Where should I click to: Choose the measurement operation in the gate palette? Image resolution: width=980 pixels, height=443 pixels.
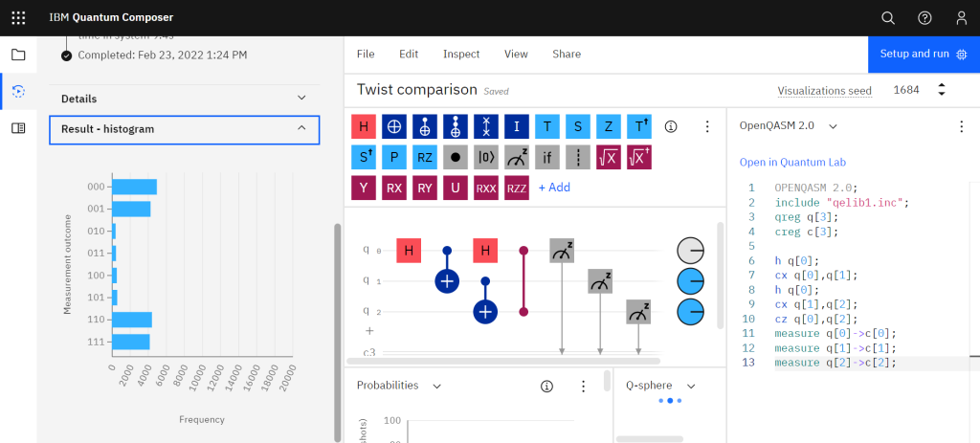click(x=517, y=157)
